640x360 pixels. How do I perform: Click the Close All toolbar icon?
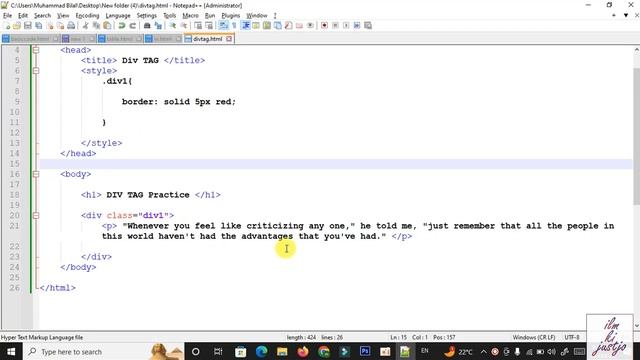pyautogui.click(x=60, y=26)
